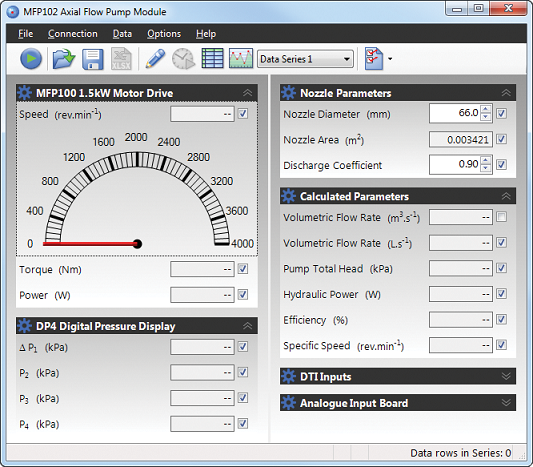Save data using the floppy disk icon
Image resolution: width=533 pixels, height=467 pixels.
92,59
